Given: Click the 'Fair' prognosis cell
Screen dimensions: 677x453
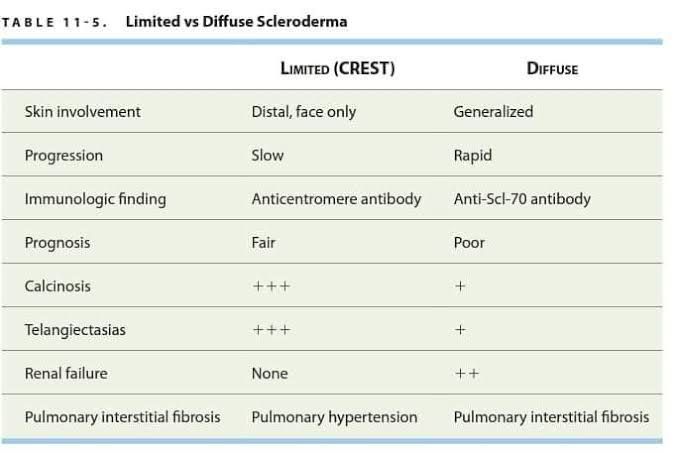Looking at the screenshot, I should click(x=263, y=243).
